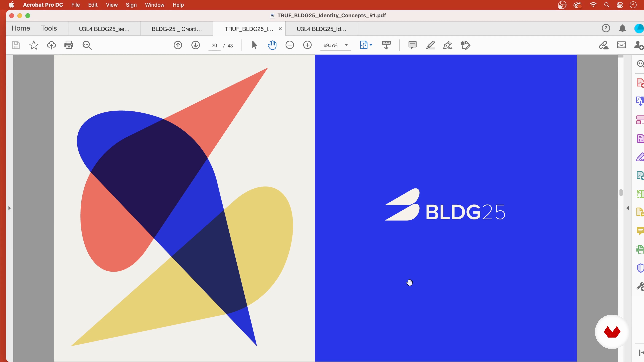Open the Window menu

click(154, 5)
